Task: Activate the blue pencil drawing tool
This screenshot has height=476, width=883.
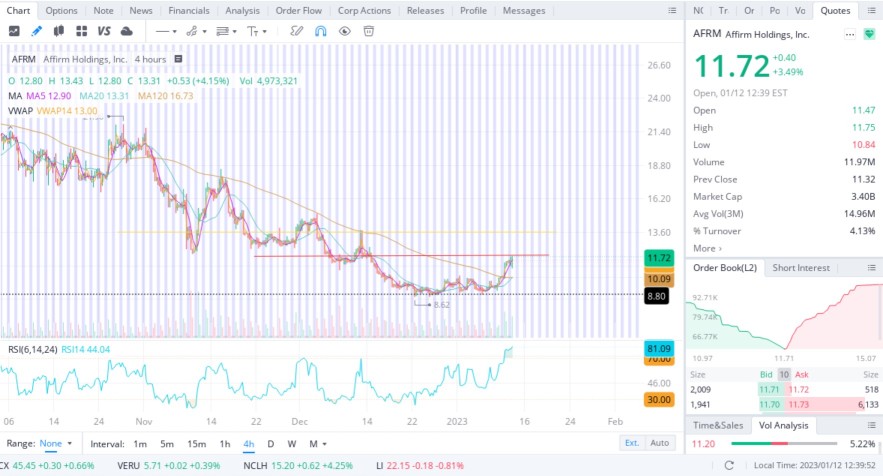Action: 37,32
